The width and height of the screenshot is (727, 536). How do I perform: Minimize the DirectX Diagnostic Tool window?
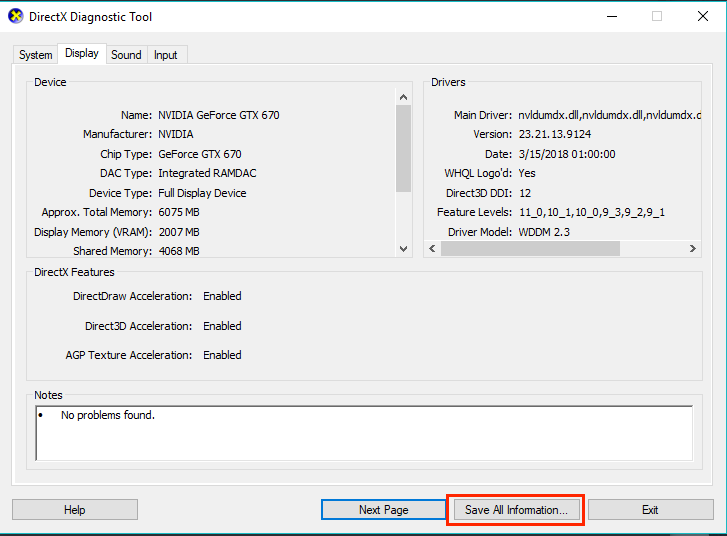[612, 16]
